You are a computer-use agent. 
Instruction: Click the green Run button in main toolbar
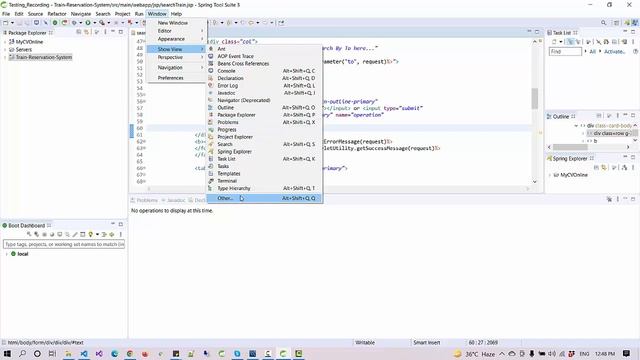[x=87, y=23]
